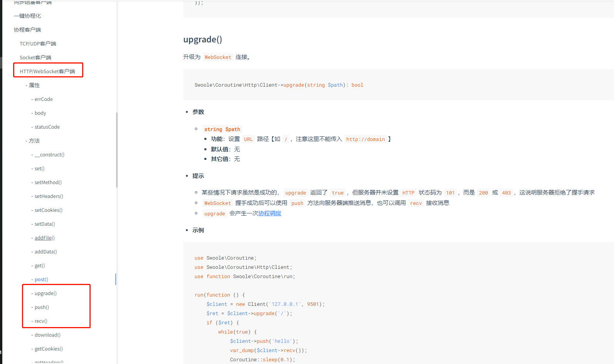Click 'use Swoole\Coroutine;' code line

(226, 258)
